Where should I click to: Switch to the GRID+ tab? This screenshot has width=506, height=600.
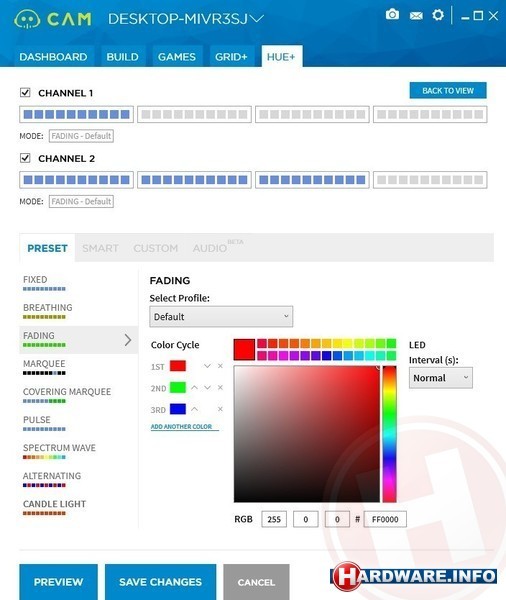231,57
